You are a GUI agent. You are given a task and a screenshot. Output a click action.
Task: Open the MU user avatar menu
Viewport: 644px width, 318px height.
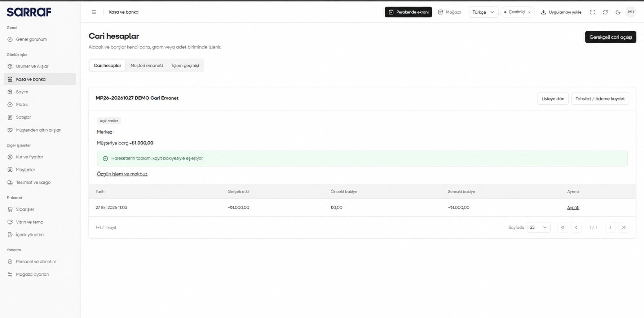coord(631,12)
